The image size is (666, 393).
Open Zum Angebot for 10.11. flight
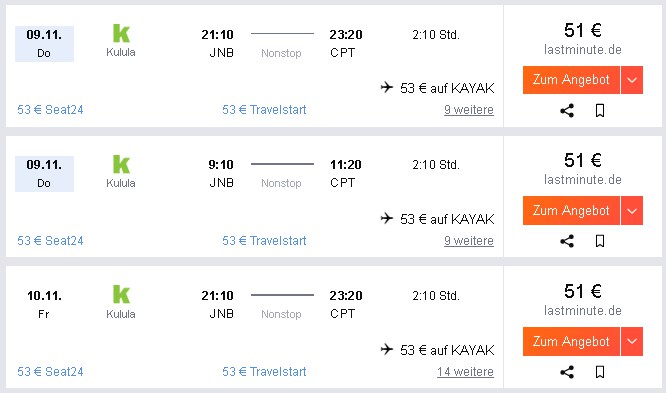pos(571,341)
